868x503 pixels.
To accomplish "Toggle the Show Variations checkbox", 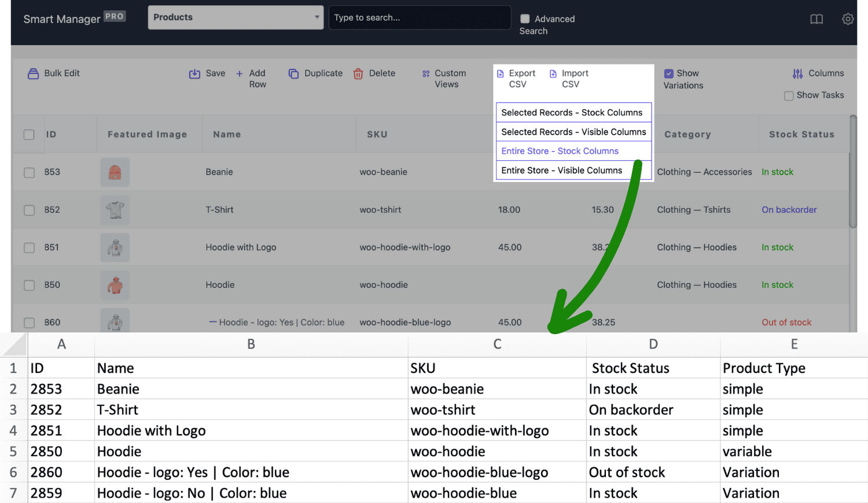I will [669, 74].
